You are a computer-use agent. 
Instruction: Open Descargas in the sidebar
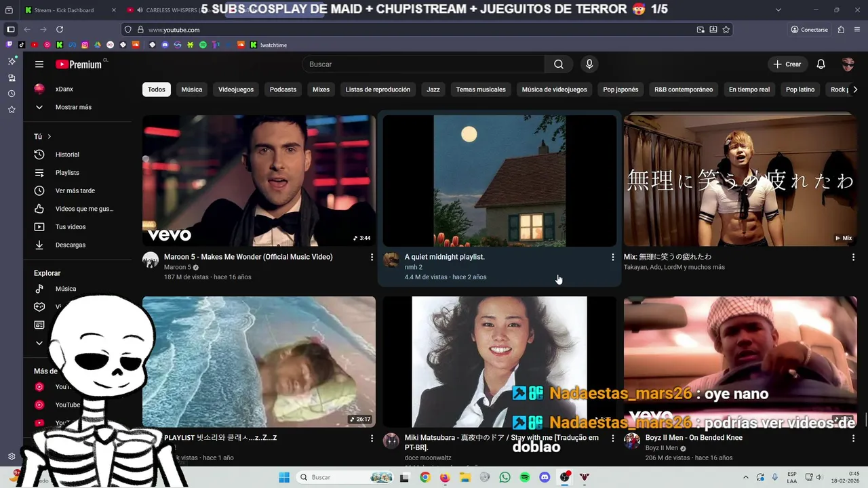point(70,245)
